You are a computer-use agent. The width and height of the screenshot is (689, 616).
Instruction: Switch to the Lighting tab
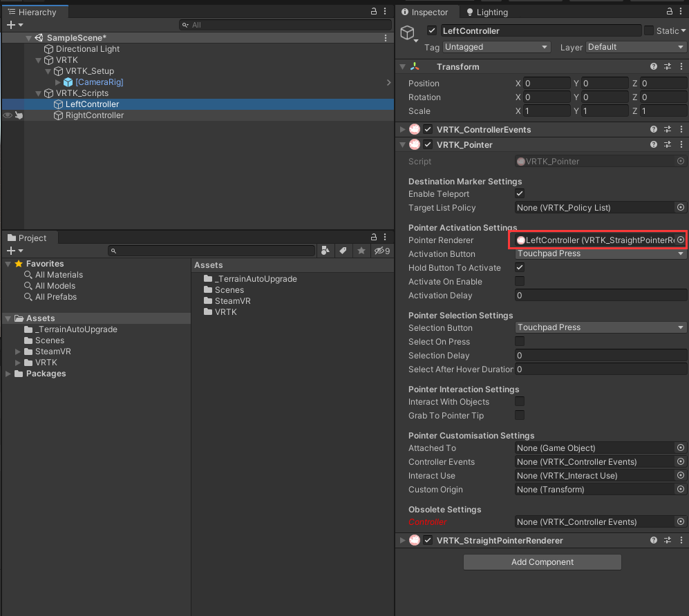click(x=487, y=12)
